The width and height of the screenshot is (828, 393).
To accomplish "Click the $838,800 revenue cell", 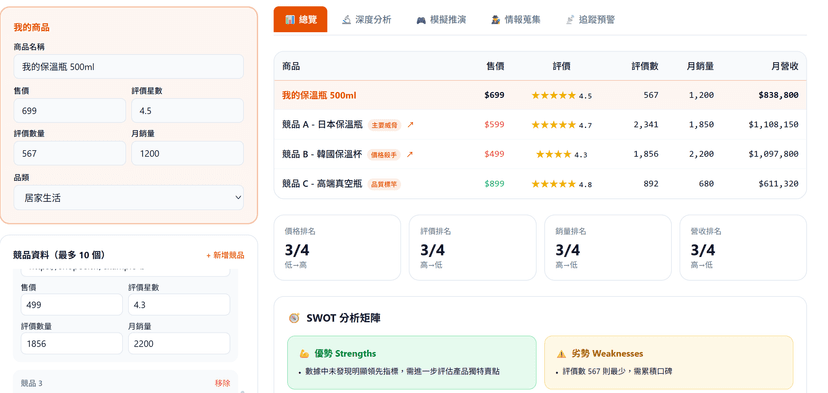I will click(x=778, y=96).
